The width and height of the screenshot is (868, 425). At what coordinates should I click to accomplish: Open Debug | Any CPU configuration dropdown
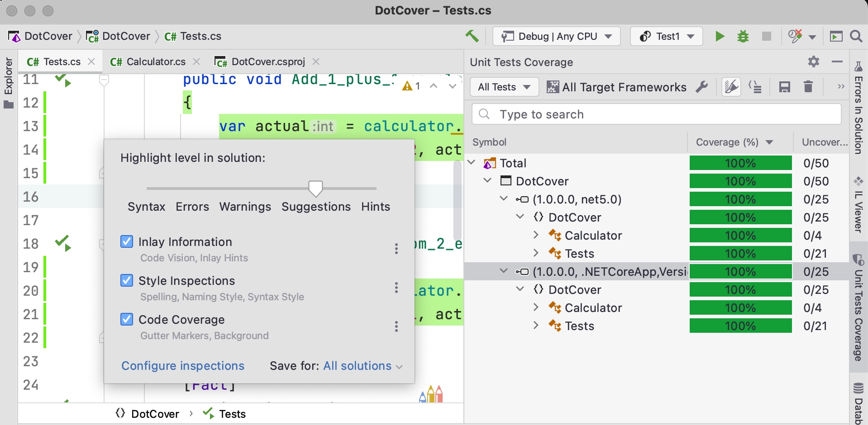click(x=556, y=36)
